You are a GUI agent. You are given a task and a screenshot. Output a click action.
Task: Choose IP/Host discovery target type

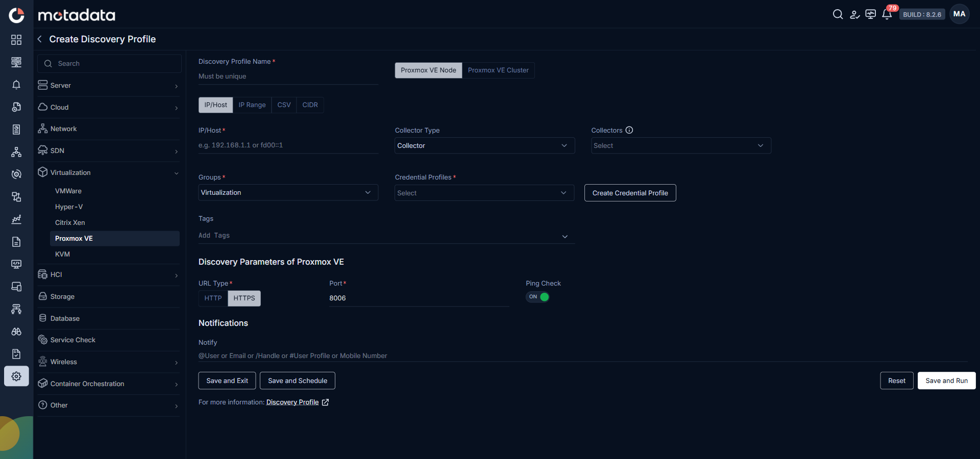216,105
